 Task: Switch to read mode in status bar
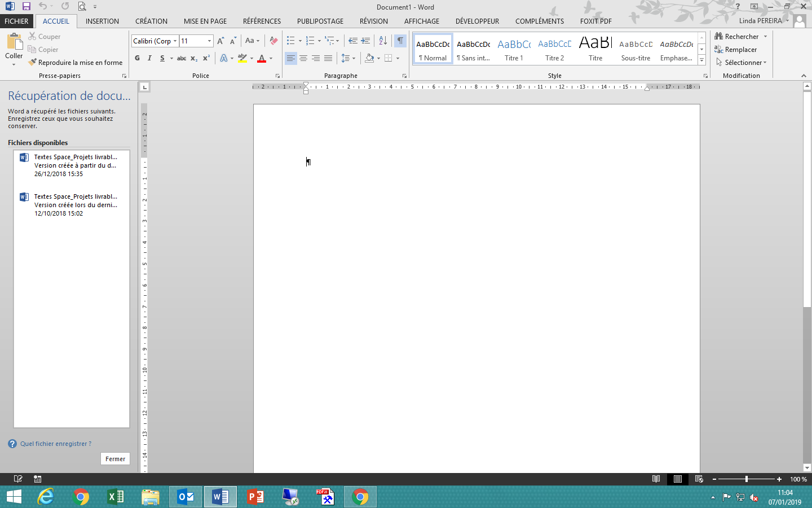pyautogui.click(x=656, y=479)
